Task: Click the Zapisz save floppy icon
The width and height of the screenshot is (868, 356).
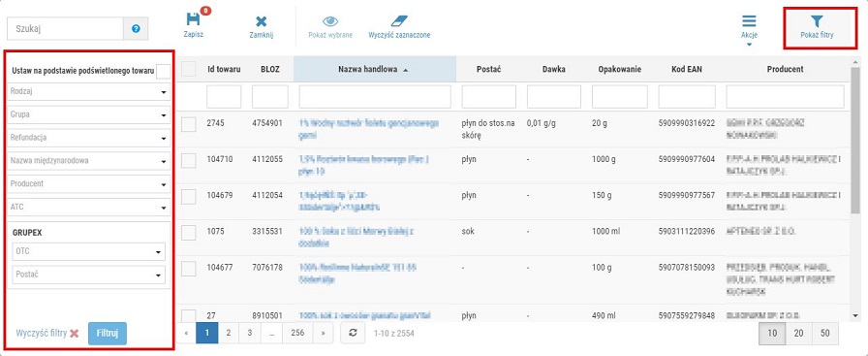Action: pos(194,19)
